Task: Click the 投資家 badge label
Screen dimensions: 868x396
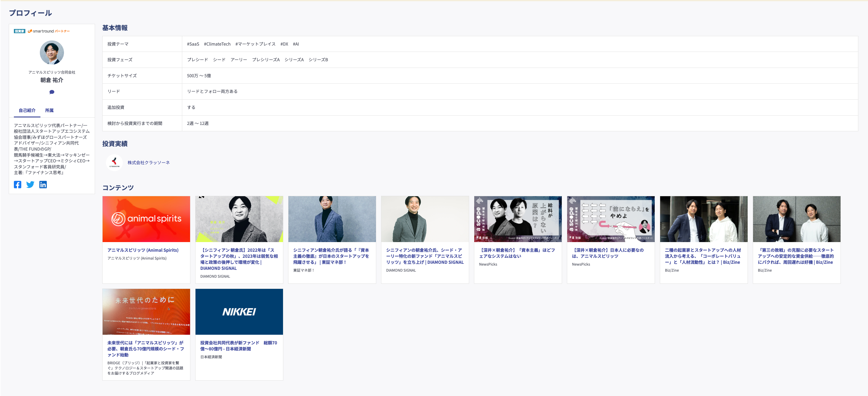Action: tap(20, 31)
